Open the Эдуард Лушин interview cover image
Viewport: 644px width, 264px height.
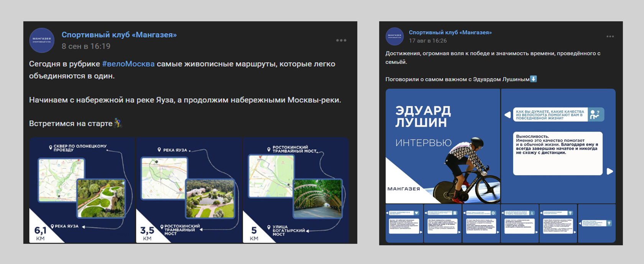pyautogui.click(x=443, y=146)
